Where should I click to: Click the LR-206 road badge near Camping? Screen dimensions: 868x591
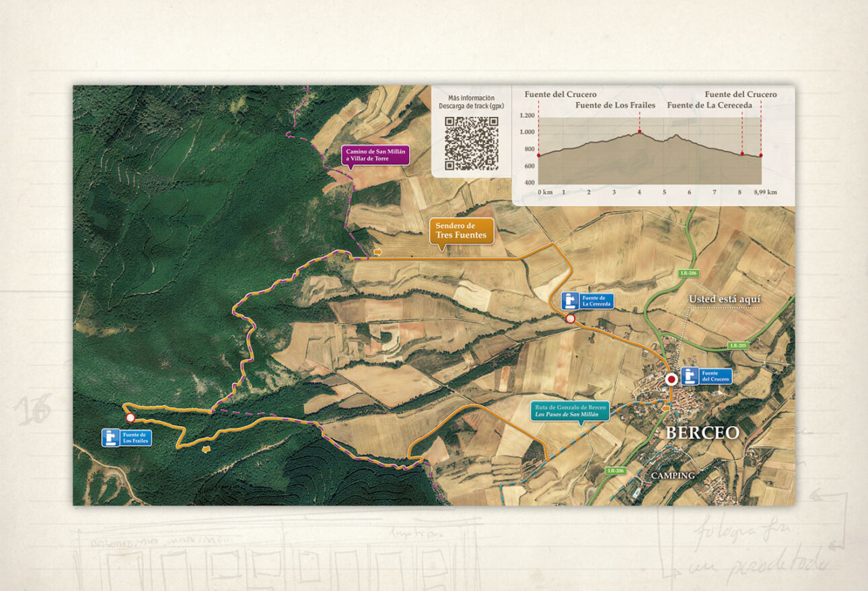(x=615, y=471)
